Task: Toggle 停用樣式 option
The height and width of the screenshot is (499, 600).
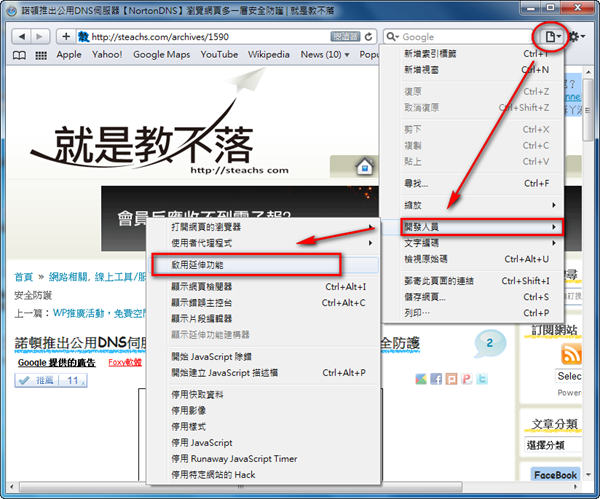Action: tap(263, 427)
